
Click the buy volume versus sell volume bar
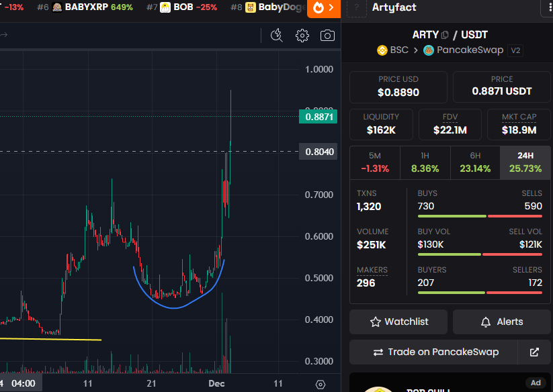480,254
